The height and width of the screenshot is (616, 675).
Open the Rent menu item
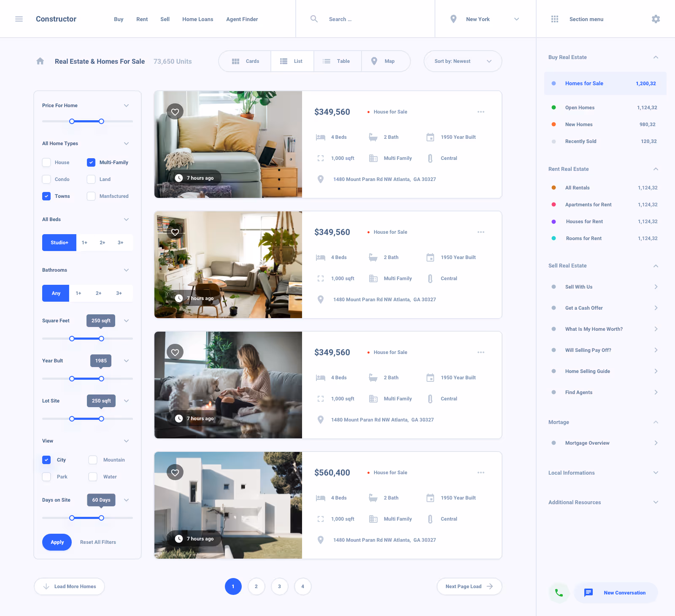(x=142, y=19)
